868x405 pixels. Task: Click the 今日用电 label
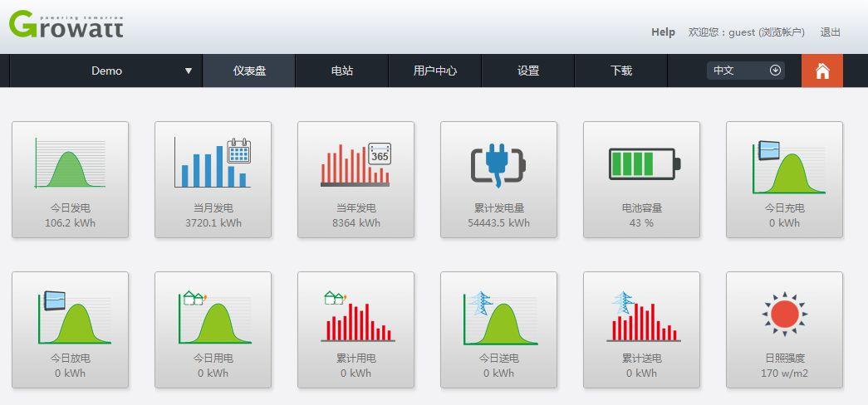[213, 359]
